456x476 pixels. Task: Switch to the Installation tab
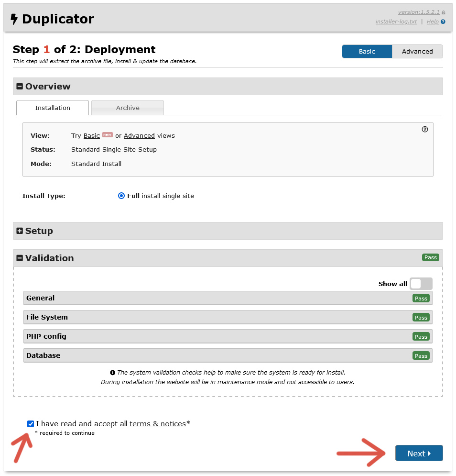[53, 108]
